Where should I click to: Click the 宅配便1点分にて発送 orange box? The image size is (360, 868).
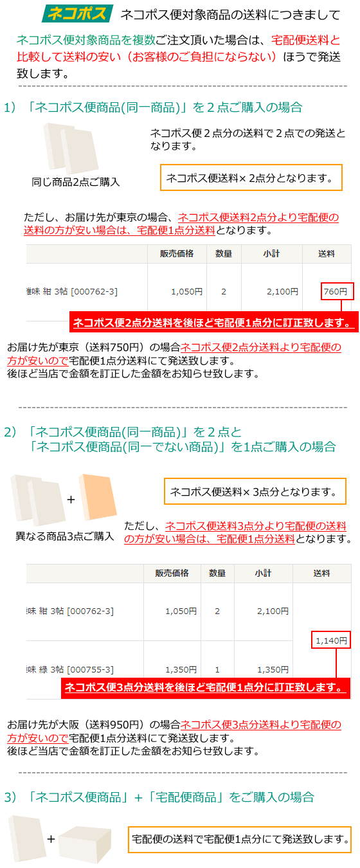[x=241, y=840]
